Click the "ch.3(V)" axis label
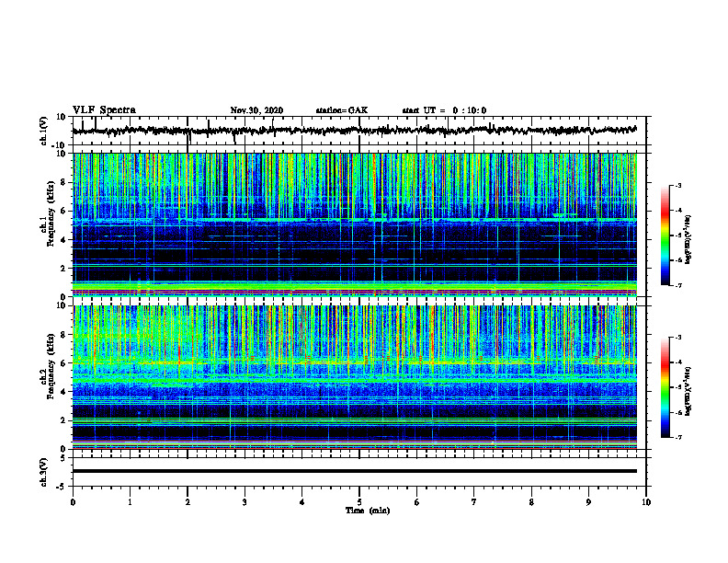728x563 pixels. point(44,472)
